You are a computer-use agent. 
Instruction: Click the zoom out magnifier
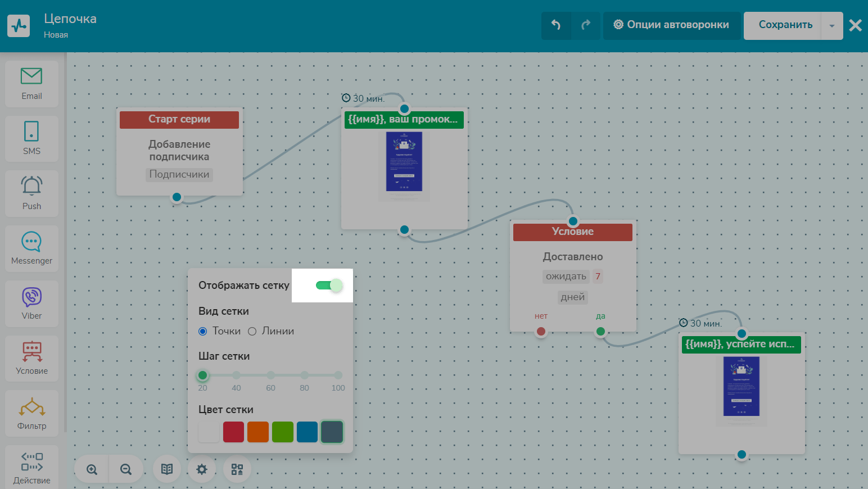click(x=126, y=469)
